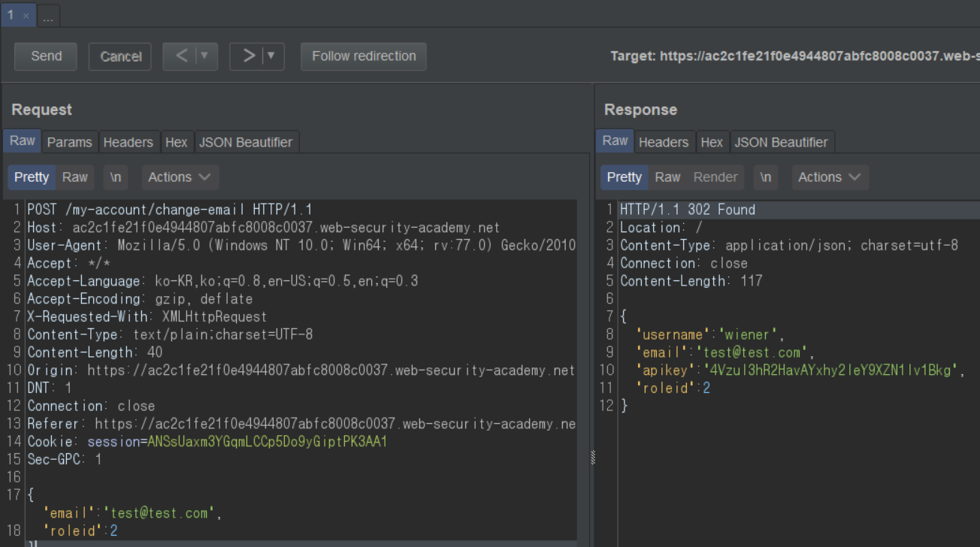Image resolution: width=980 pixels, height=547 pixels.
Task: Go forward to next request in history
Action: 248,56
